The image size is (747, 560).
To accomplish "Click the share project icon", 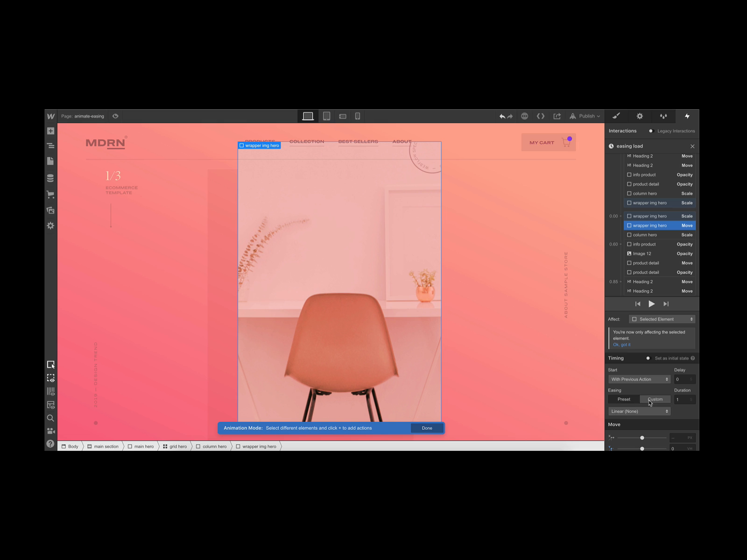I will (x=557, y=116).
